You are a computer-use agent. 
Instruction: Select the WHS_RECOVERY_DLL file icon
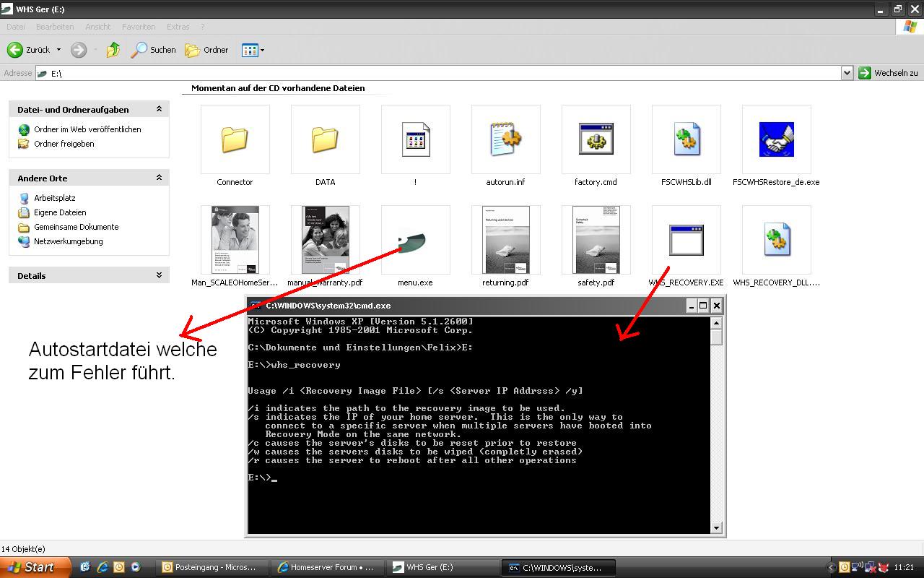click(x=776, y=240)
